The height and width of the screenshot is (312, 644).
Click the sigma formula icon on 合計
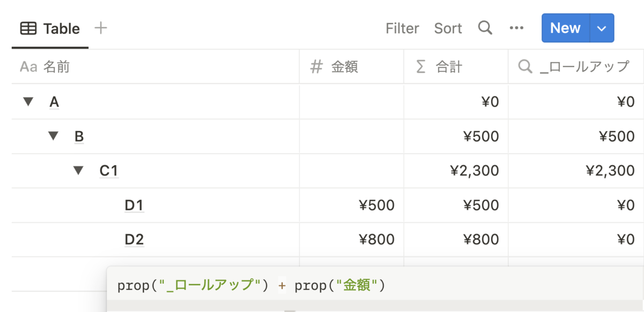421,67
